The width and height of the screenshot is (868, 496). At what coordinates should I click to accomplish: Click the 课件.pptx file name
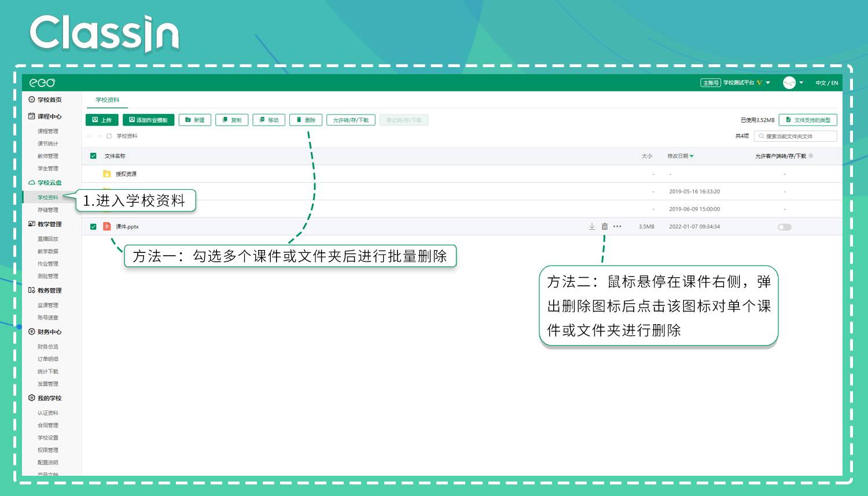coord(127,226)
